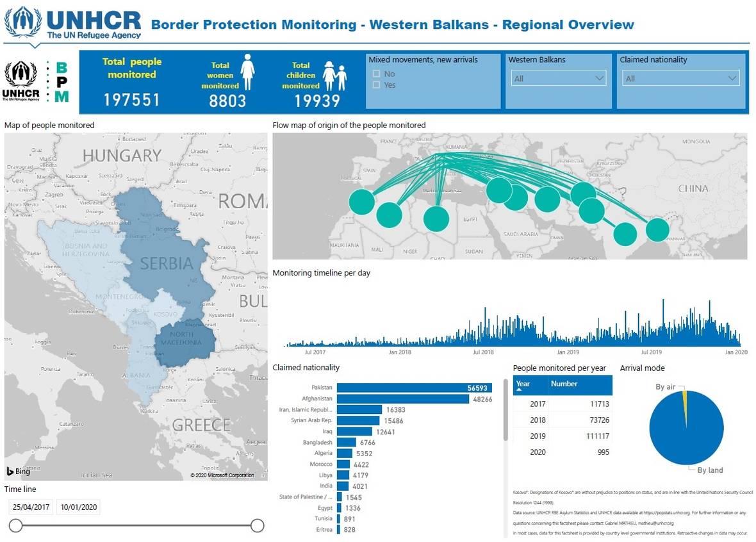
Task: Open the Western Balkans dropdown
Action: tap(559, 78)
